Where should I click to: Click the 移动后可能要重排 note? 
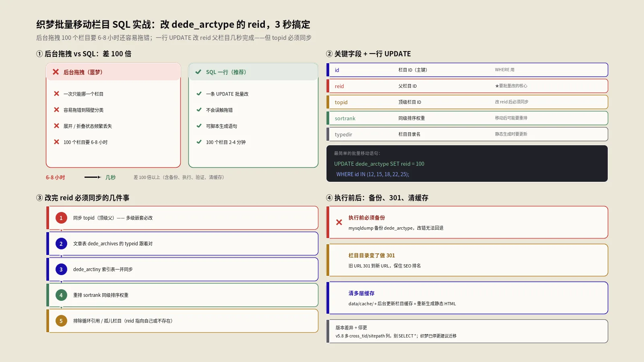[x=511, y=118]
